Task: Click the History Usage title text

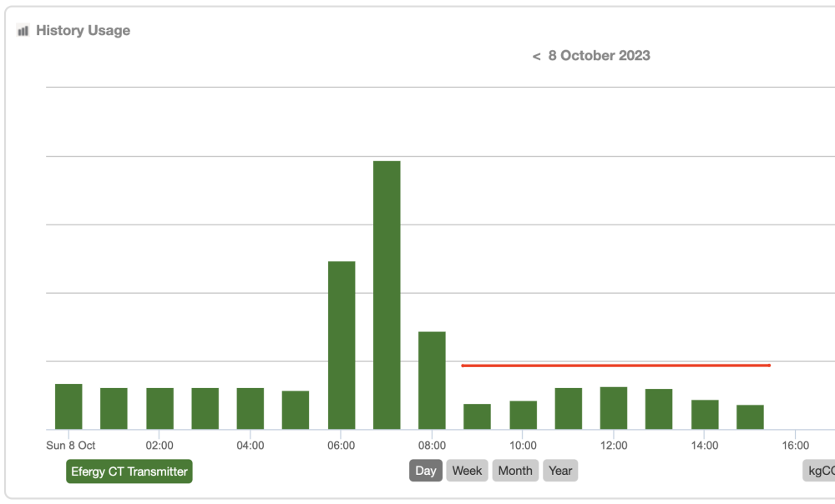Action: point(83,30)
